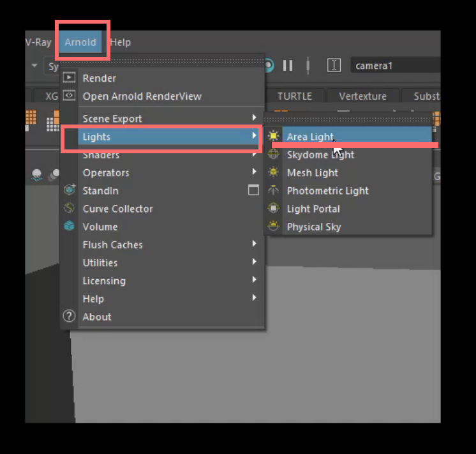The width and height of the screenshot is (476, 454).
Task: Open StandIn option box
Action: tap(253, 190)
